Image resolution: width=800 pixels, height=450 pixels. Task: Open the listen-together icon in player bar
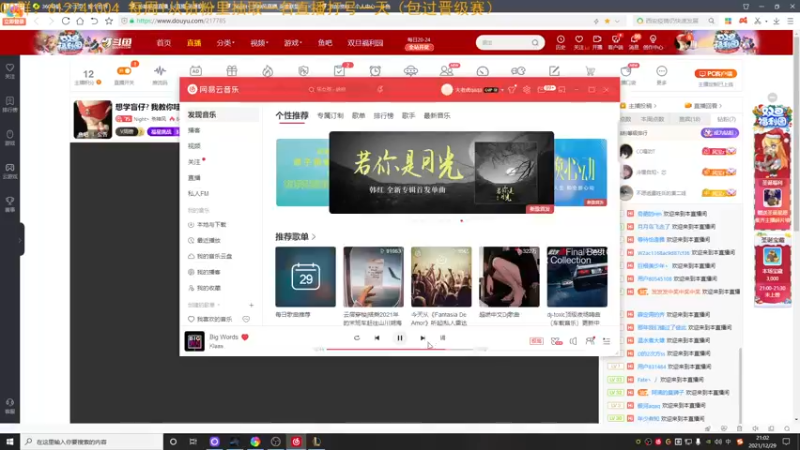590,341
